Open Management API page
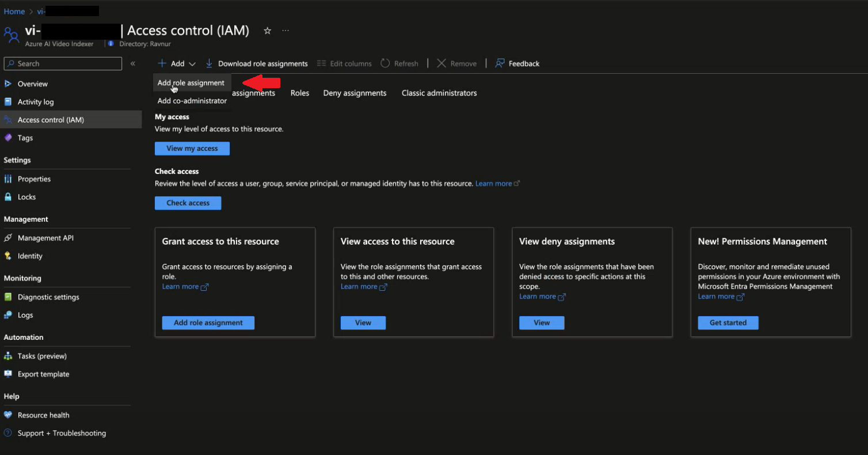The height and width of the screenshot is (455, 868). (x=45, y=238)
